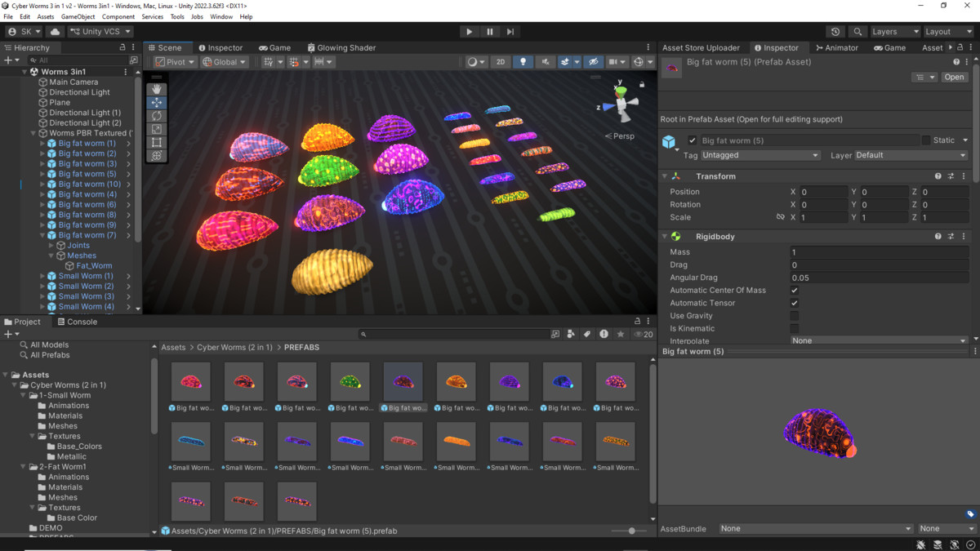Screen dimensions: 980x551
Task: Select the Scale tool in Scene view
Action: click(x=156, y=129)
